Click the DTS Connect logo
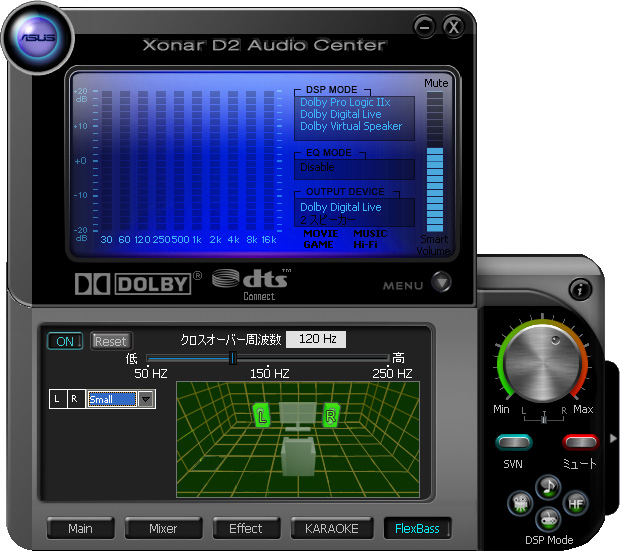Screen dimensions: 620x551 (x=252, y=284)
